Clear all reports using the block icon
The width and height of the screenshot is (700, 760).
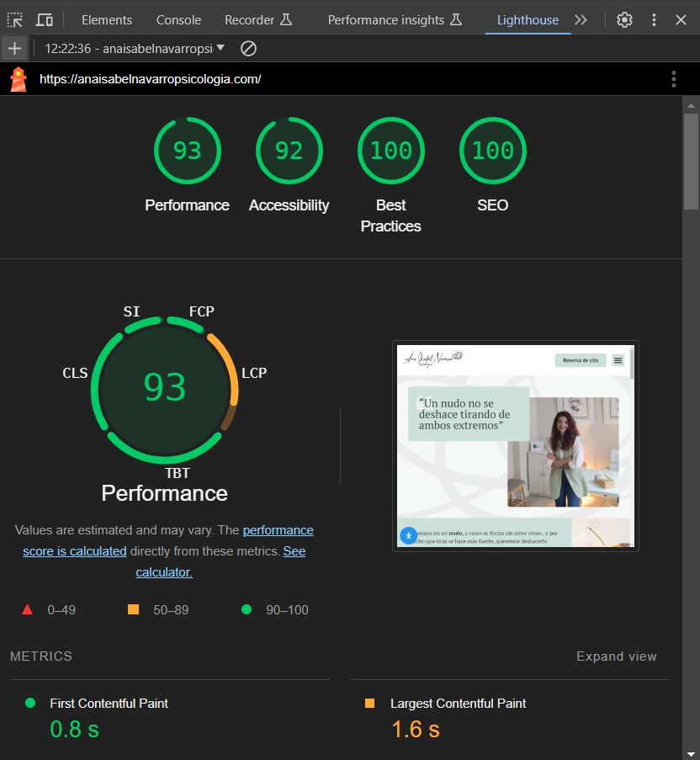[x=247, y=49]
